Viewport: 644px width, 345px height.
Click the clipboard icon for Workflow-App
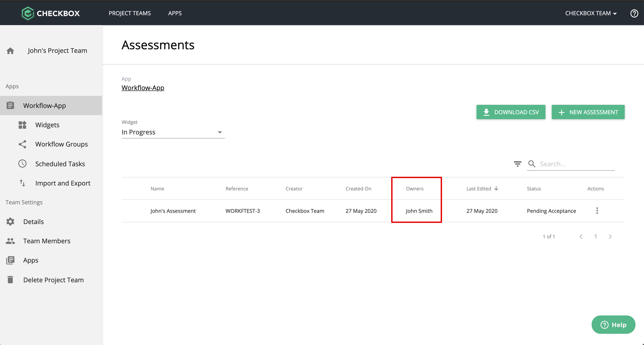pos(10,105)
